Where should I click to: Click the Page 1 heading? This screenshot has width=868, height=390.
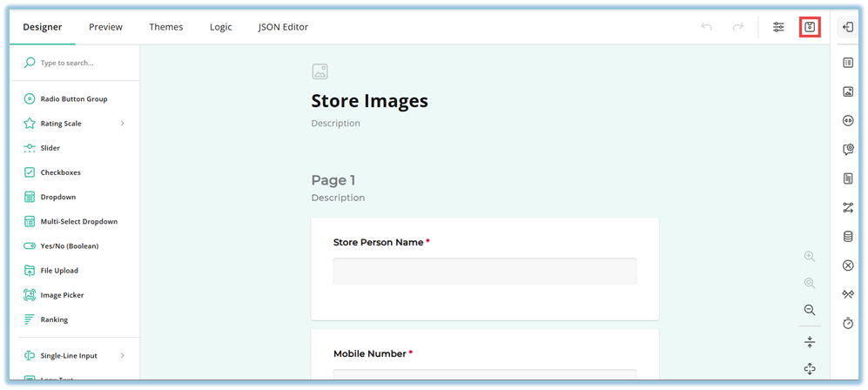333,180
